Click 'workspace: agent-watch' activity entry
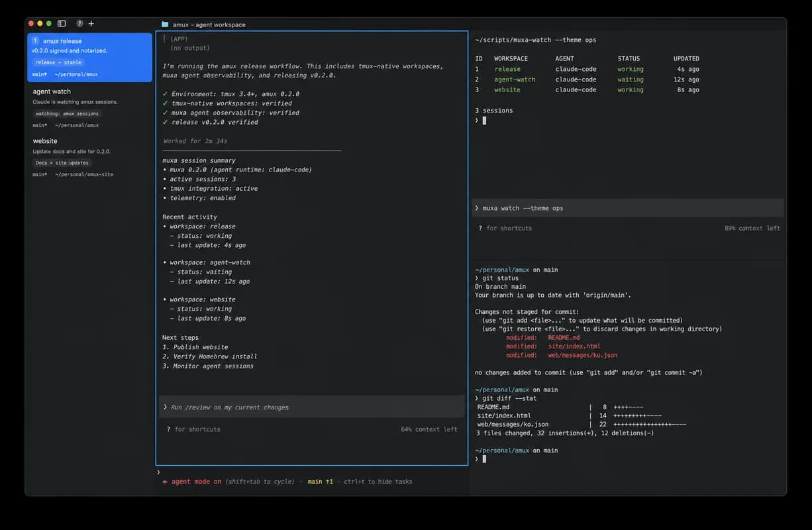812x530 pixels. pyautogui.click(x=207, y=262)
